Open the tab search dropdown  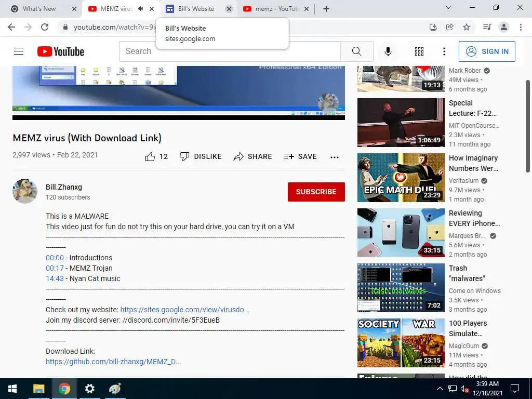(448, 7)
